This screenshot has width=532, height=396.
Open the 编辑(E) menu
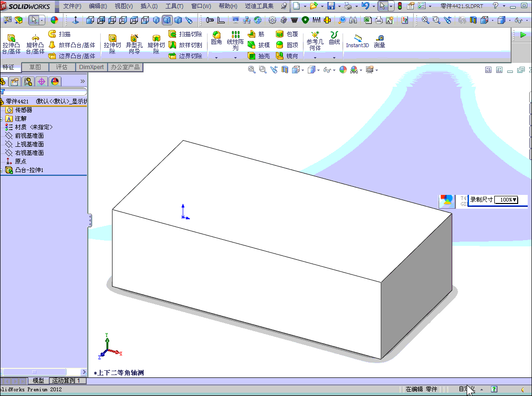tap(98, 6)
